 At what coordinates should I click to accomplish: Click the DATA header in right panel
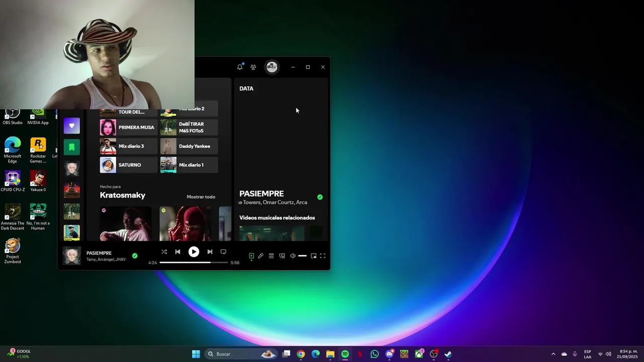[247, 88]
